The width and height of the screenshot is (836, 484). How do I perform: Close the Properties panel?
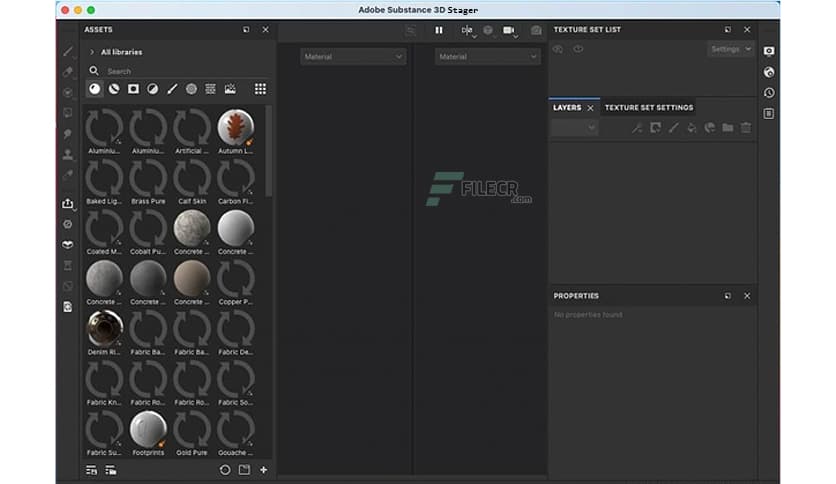pos(747,295)
